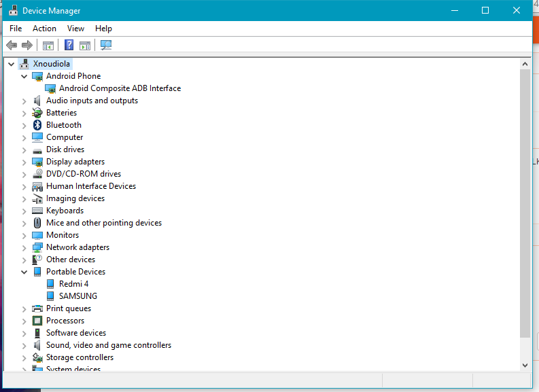Screen dimensions: 539x392
Task: Collapse the Android Phone category
Action: [24, 77]
